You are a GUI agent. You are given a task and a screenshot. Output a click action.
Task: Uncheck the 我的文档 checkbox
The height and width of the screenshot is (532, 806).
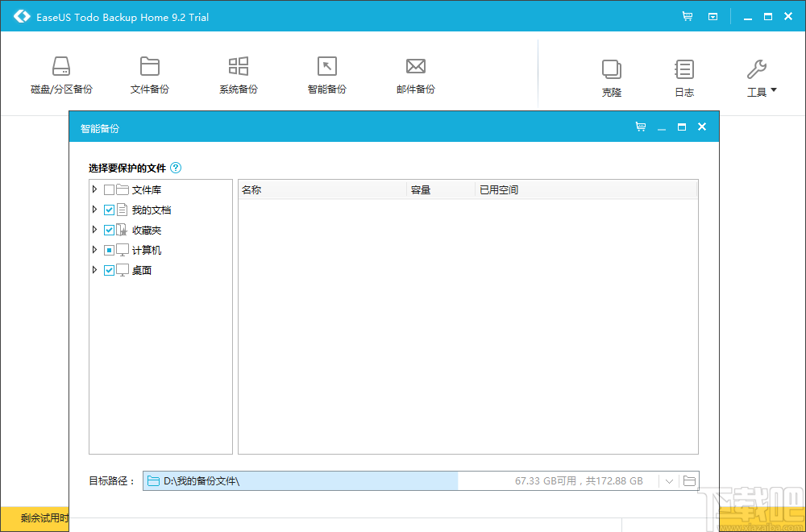click(x=109, y=209)
